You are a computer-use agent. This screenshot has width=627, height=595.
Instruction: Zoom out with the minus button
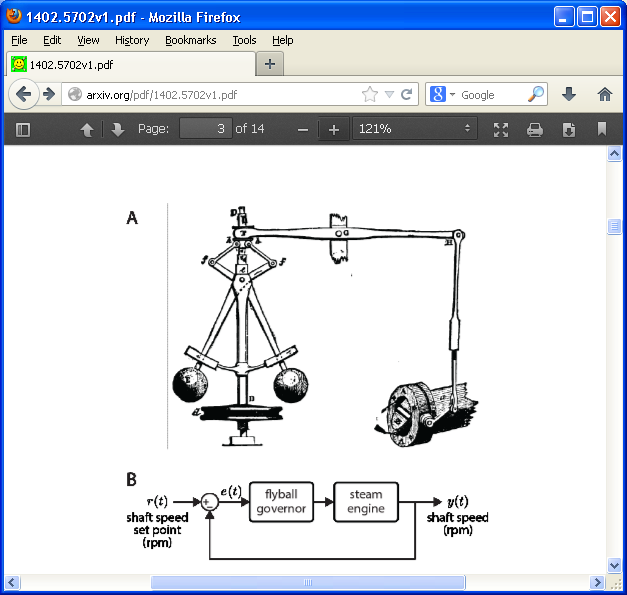pos(303,129)
